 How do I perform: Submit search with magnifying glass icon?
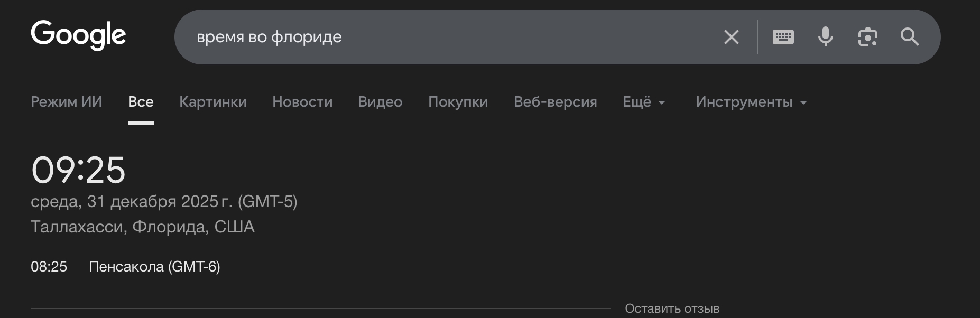point(910,37)
